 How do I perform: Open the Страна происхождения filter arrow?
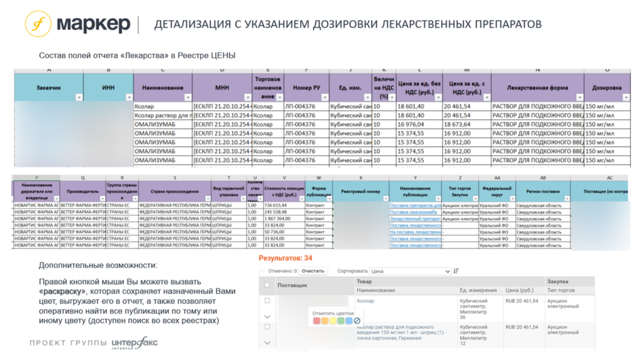208,199
